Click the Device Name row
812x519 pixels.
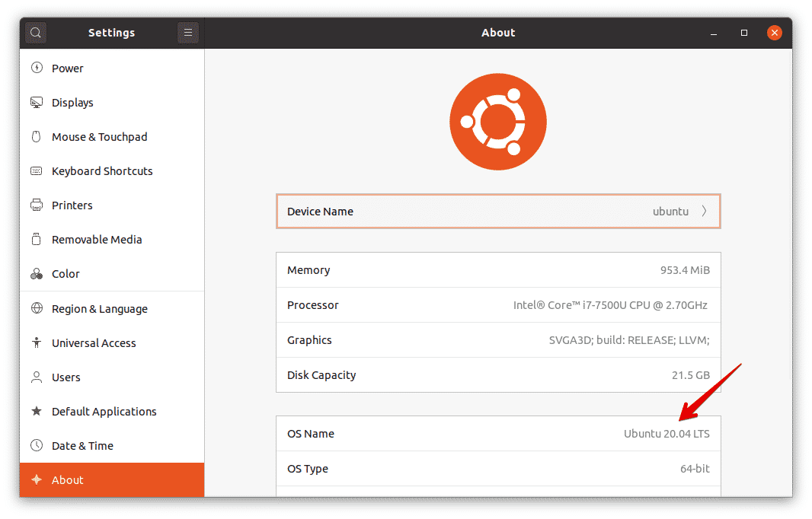497,212
